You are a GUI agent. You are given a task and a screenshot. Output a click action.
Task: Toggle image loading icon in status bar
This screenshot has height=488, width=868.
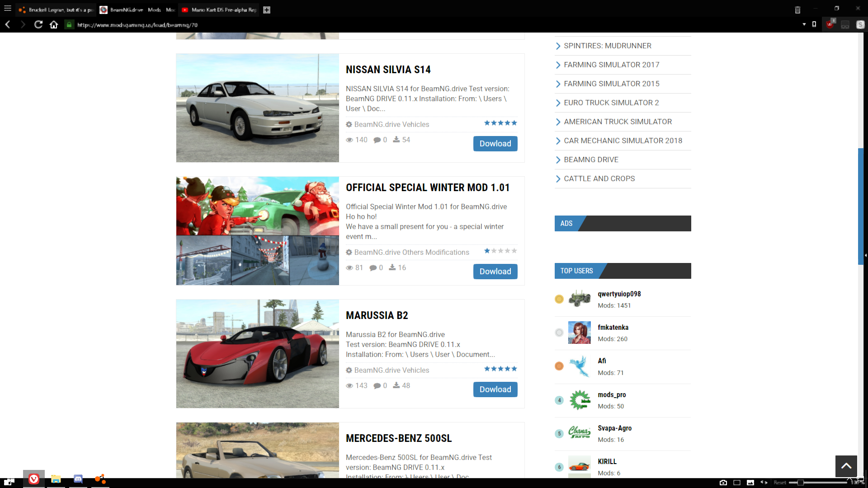point(750,483)
